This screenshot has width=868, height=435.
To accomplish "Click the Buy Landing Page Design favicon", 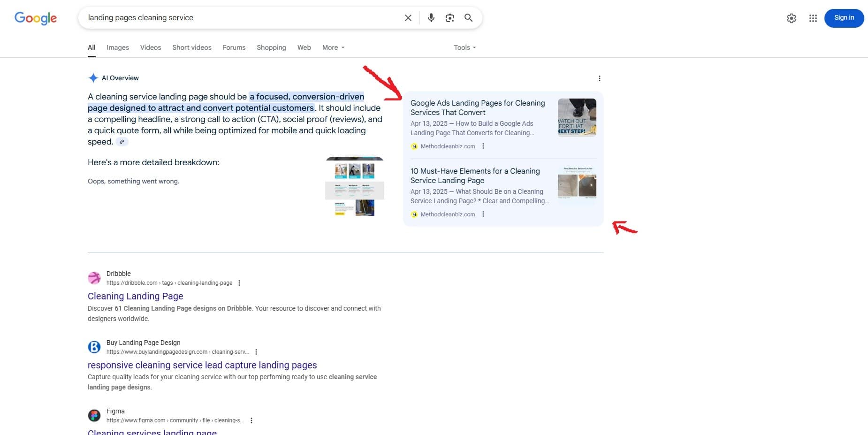I will click(94, 347).
